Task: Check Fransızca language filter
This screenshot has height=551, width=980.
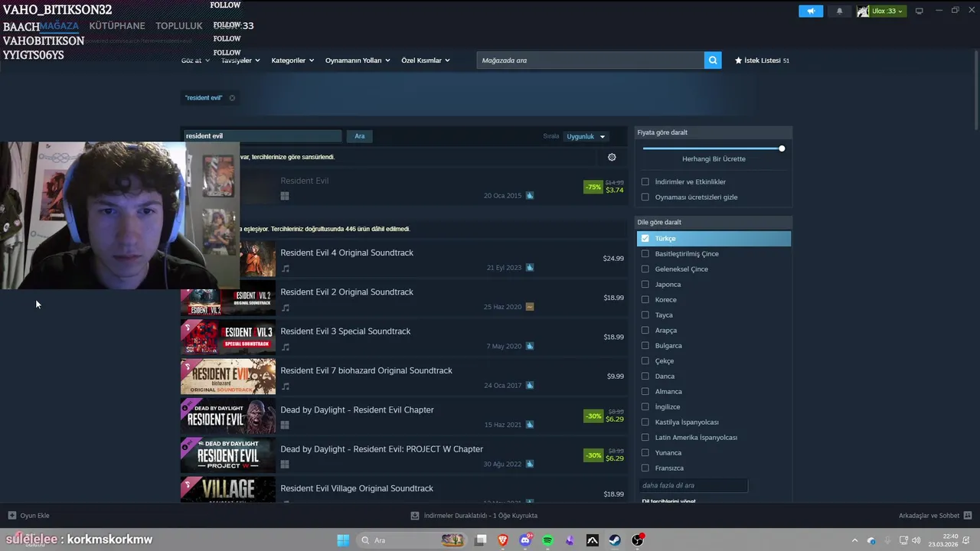Action: (x=645, y=468)
